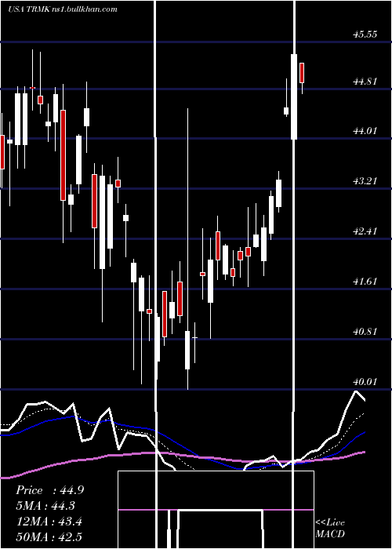The width and height of the screenshot is (392, 549).
Task: Click the USA TRMK ns1.bullkhan.com title text
Action: tap(62, 9)
